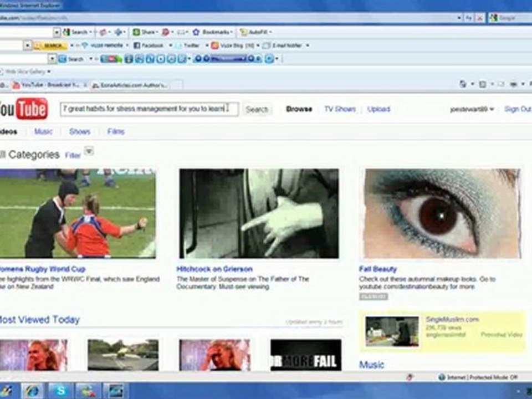Click the Filter link beside All Categories
Viewport: 532px width, 399px height.
tap(73, 155)
